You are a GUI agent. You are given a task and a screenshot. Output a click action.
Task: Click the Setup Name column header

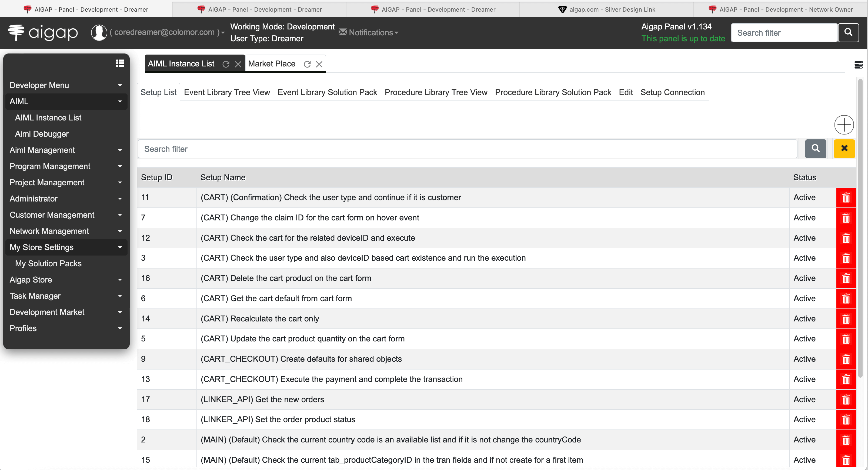(x=223, y=177)
